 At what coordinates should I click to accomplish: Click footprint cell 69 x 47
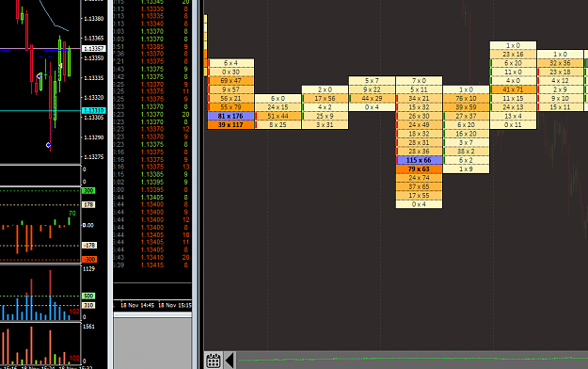tap(231, 81)
